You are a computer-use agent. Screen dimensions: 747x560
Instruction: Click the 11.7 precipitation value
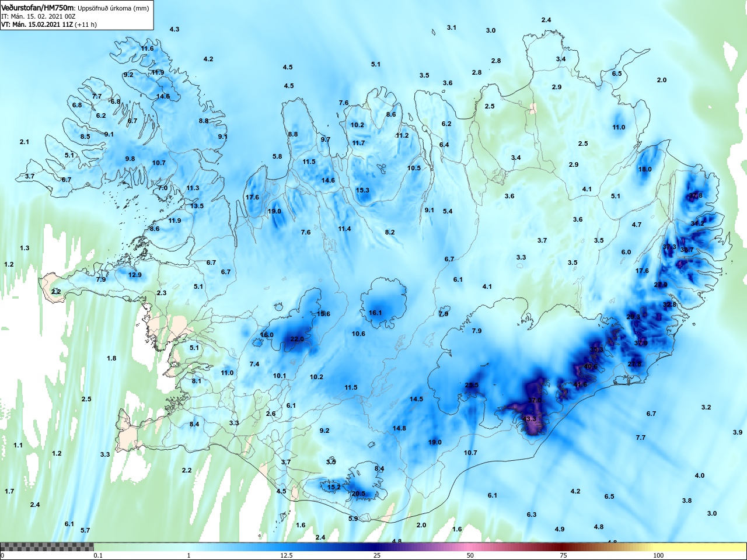(358, 143)
